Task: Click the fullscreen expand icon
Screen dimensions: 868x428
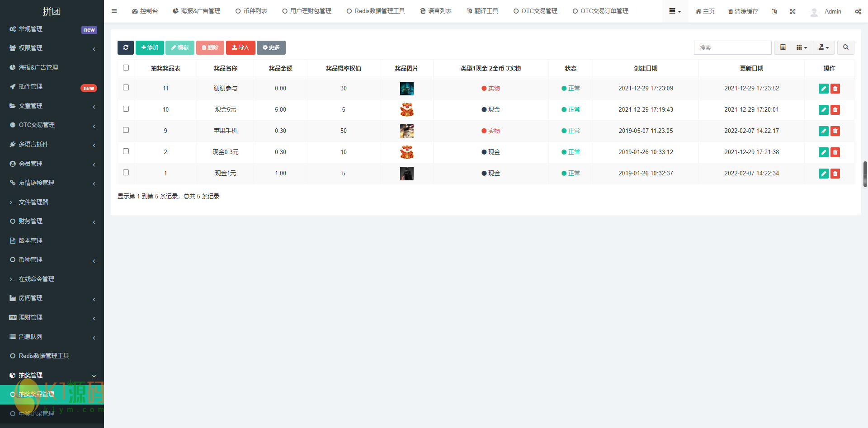Action: pyautogui.click(x=793, y=11)
